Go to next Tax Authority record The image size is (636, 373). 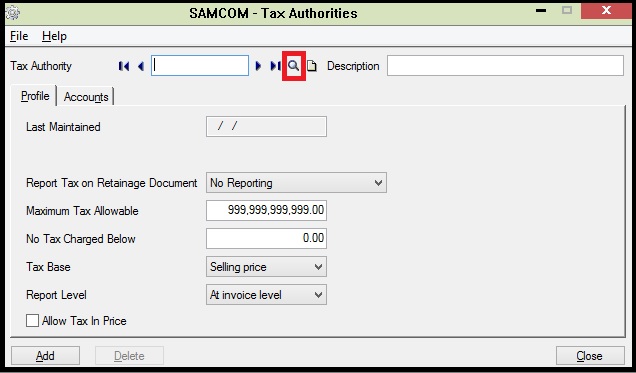pos(258,66)
